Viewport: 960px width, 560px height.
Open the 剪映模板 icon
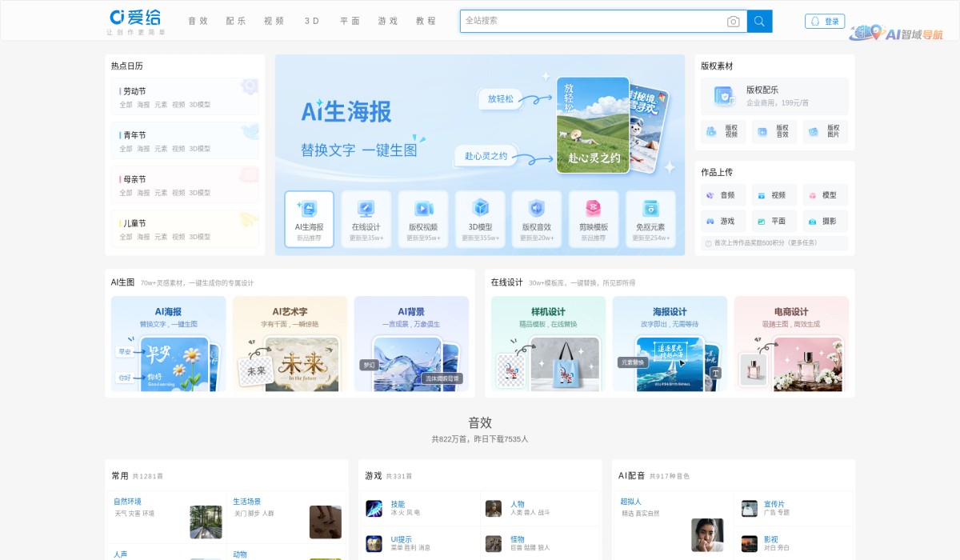click(594, 208)
